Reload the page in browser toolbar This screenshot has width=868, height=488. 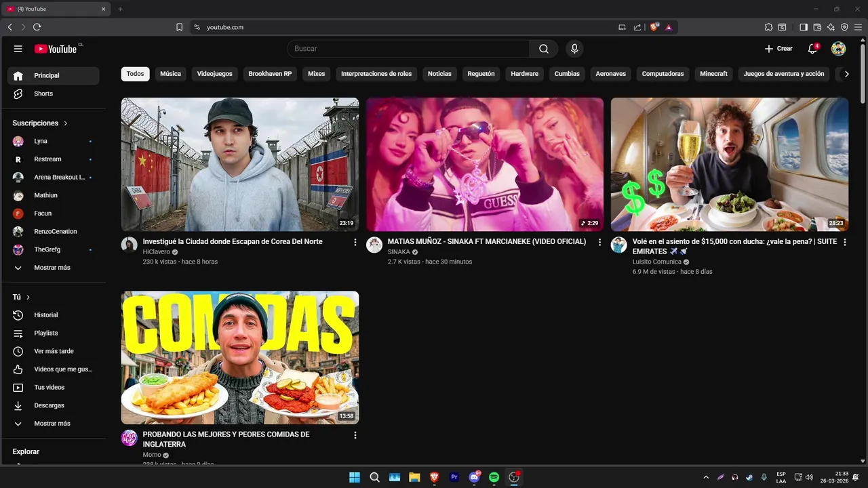(37, 27)
